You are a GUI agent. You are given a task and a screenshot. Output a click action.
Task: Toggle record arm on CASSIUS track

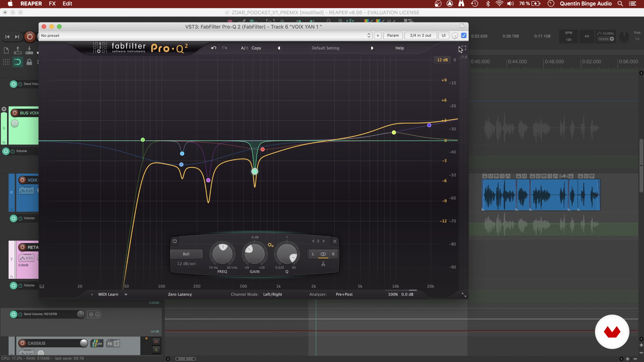(x=22, y=343)
